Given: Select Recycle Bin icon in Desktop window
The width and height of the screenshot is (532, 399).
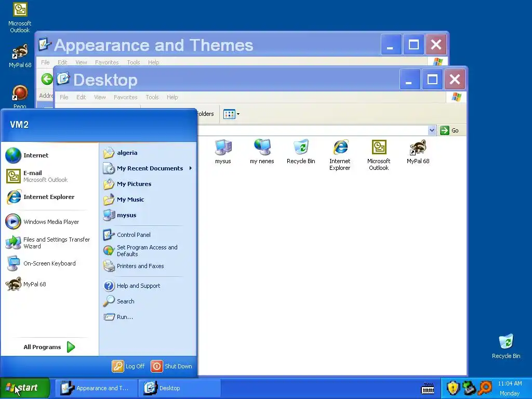Looking at the screenshot, I should pyautogui.click(x=301, y=152).
